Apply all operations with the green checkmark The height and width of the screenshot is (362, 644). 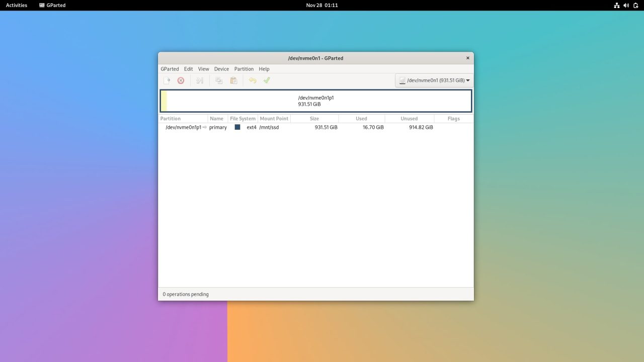tap(267, 80)
